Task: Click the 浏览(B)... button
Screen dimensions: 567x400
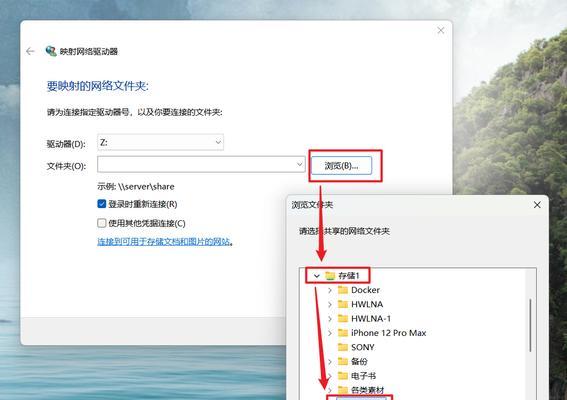Action: coord(341,166)
